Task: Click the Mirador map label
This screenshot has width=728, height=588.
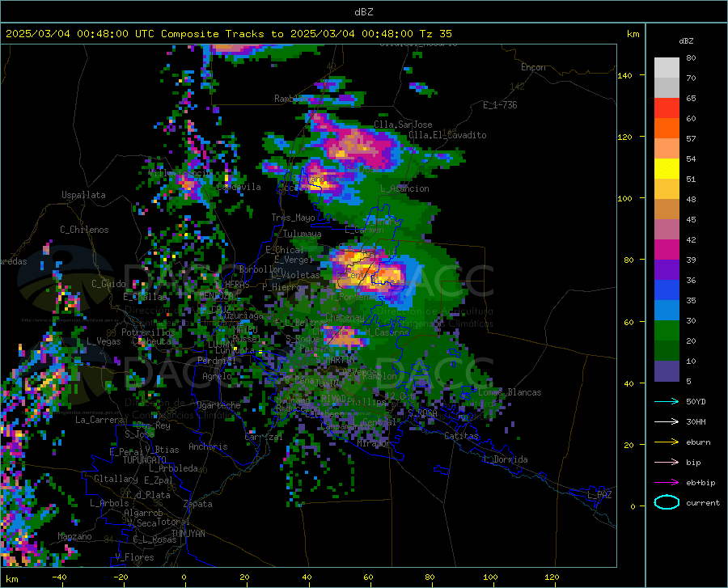Action: [374, 443]
